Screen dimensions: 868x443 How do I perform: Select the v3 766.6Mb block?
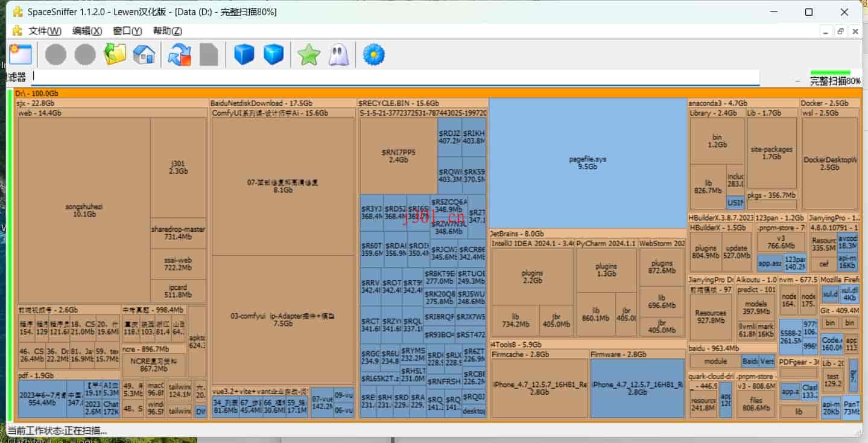tap(781, 242)
